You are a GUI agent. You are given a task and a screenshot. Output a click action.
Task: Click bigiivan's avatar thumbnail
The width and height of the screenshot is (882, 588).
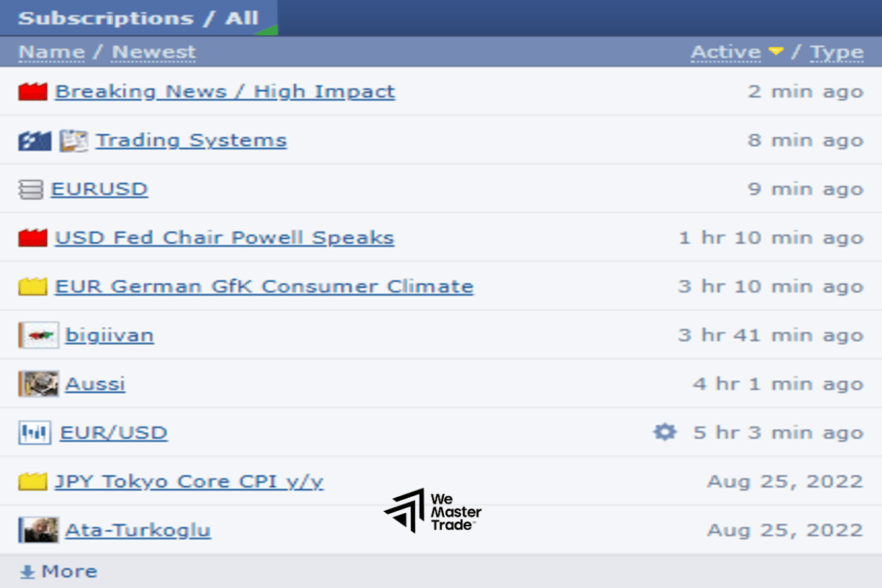[x=39, y=336]
